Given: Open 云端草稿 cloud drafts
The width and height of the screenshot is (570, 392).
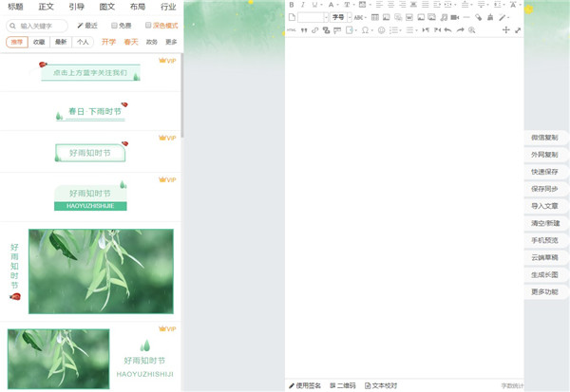Looking at the screenshot, I should [x=545, y=257].
